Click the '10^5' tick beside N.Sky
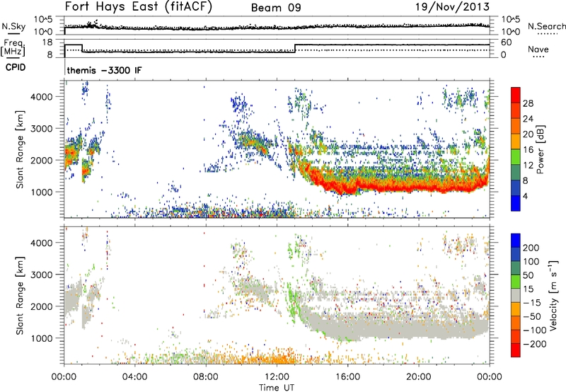This screenshot has height=392, width=566. (x=44, y=20)
